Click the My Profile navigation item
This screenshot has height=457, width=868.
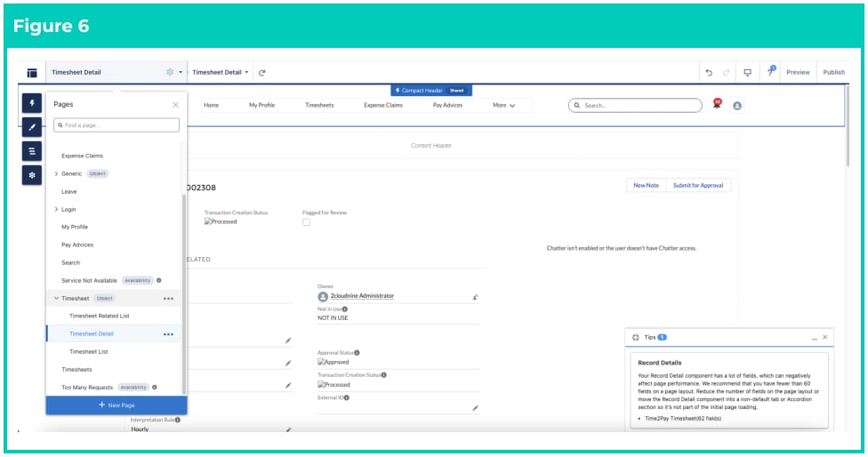pyautogui.click(x=261, y=105)
